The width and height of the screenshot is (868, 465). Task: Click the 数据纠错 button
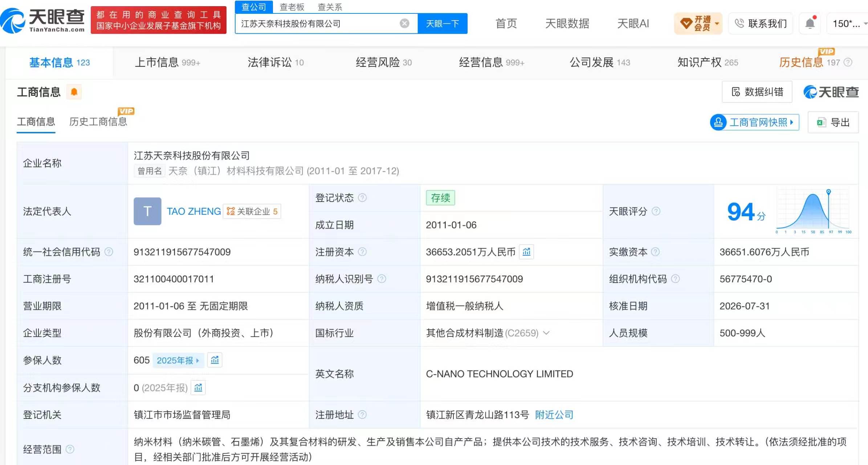click(x=757, y=92)
